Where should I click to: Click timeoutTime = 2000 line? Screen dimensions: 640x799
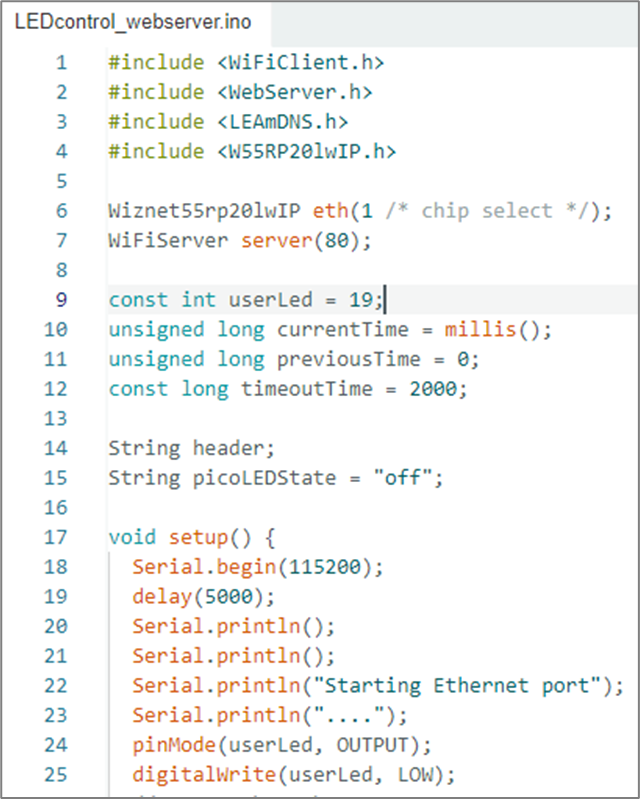pyautogui.click(x=288, y=388)
